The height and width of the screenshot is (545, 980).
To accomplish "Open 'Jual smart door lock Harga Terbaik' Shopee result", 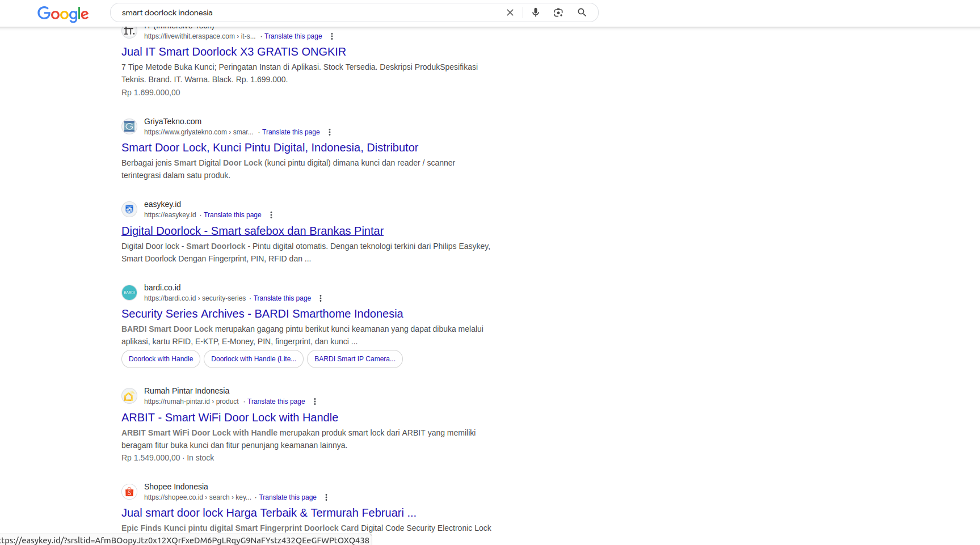I will point(269,513).
